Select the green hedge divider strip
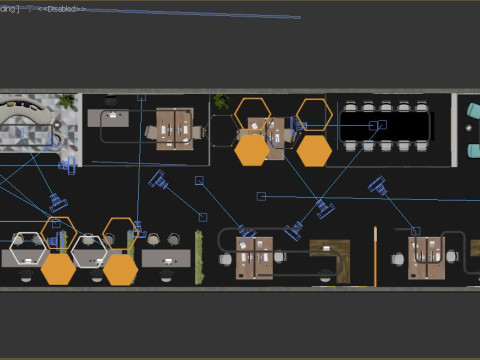 click(199, 257)
